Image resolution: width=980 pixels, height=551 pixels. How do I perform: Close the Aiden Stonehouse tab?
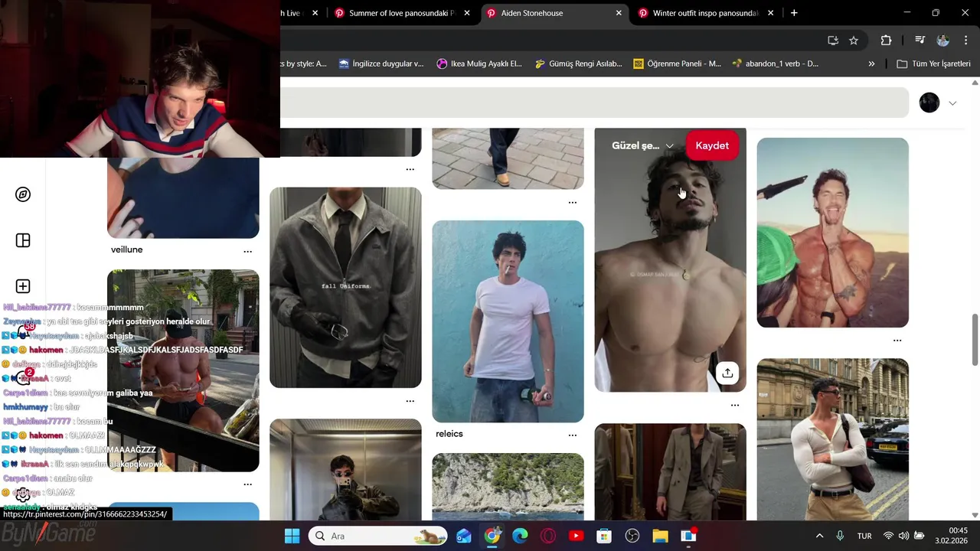click(x=619, y=13)
